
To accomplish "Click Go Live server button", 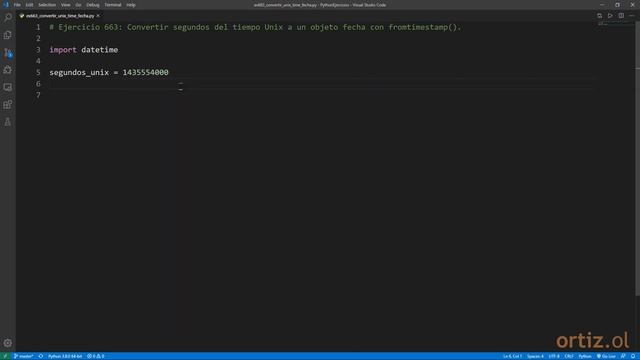I will pos(606,356).
